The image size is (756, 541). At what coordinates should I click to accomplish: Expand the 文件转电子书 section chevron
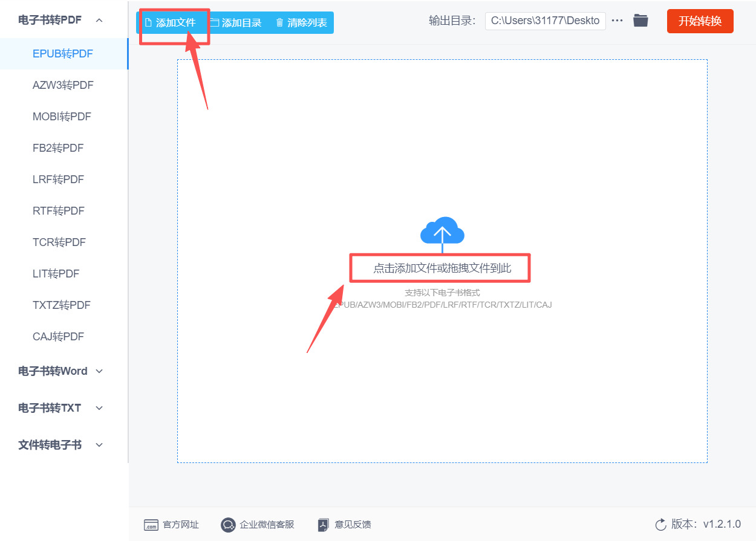[100, 445]
